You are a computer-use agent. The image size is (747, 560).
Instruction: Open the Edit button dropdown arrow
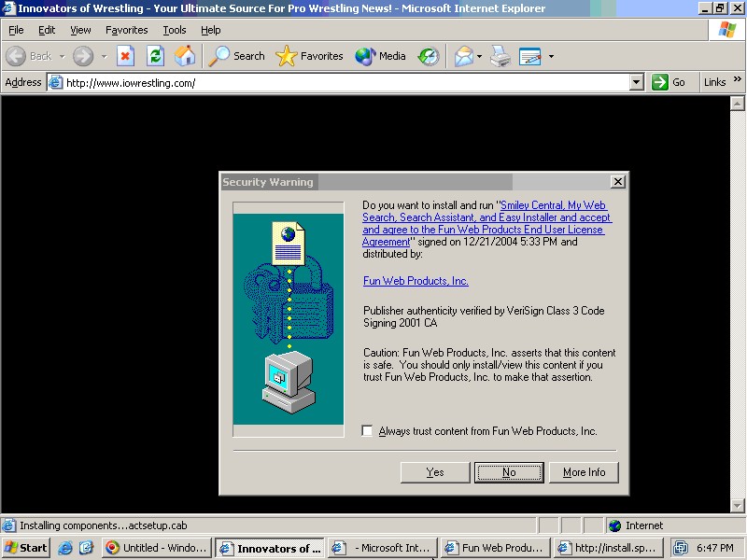[x=551, y=57]
